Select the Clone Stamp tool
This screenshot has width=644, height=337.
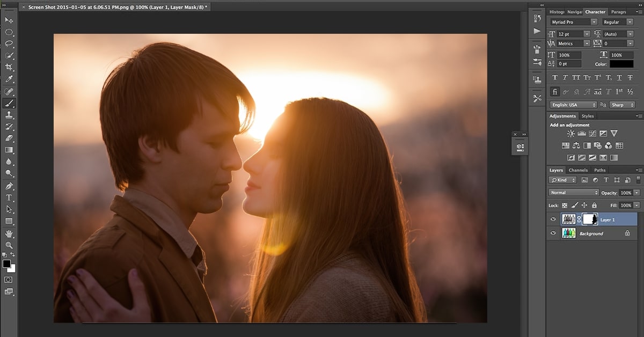9,115
